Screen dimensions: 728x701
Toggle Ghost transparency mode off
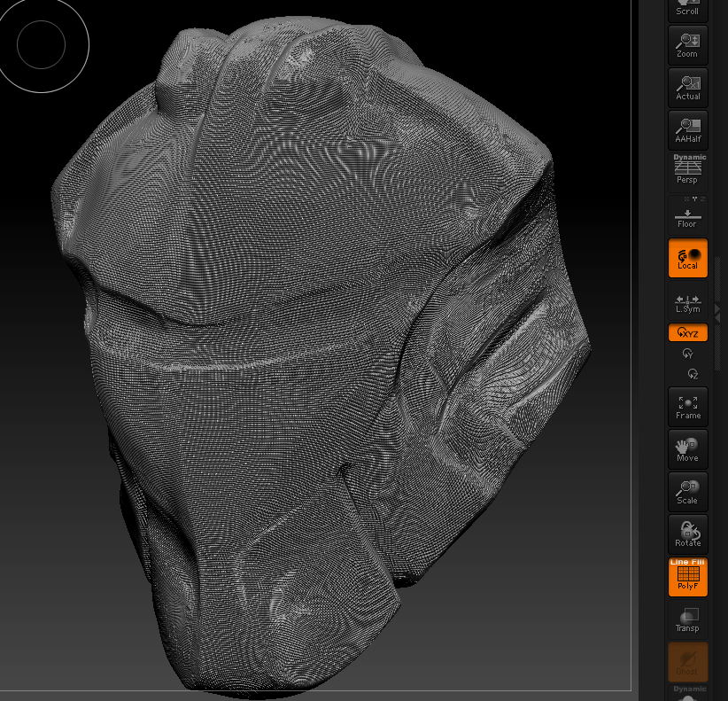point(687,662)
